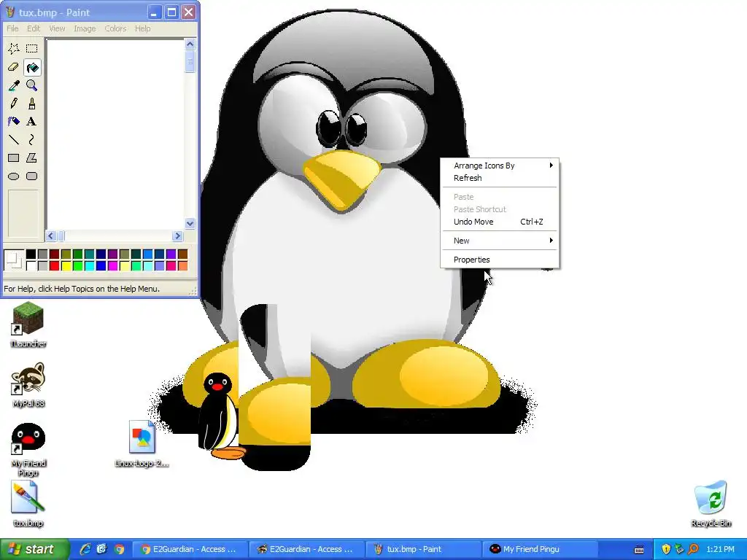Pick the yellow color swatch
Image resolution: width=747 pixels, height=560 pixels.
click(x=66, y=265)
